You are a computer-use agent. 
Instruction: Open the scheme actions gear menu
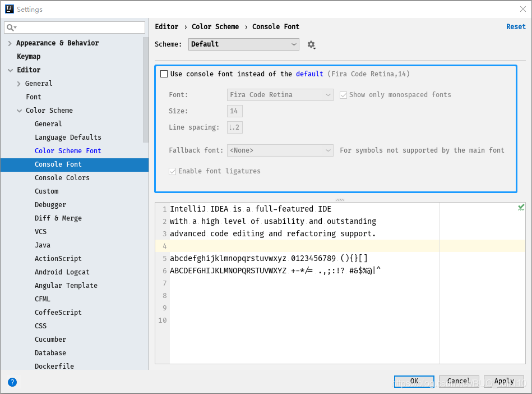(312, 44)
